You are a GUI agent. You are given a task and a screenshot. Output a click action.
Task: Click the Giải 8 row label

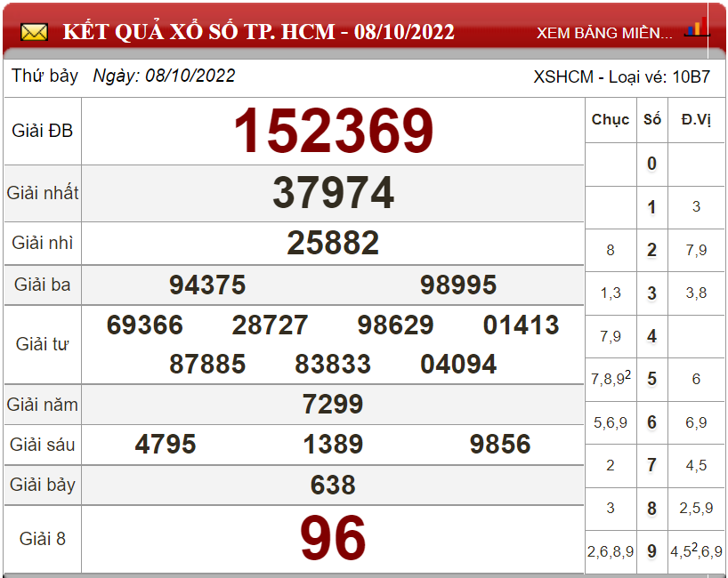coord(42,539)
